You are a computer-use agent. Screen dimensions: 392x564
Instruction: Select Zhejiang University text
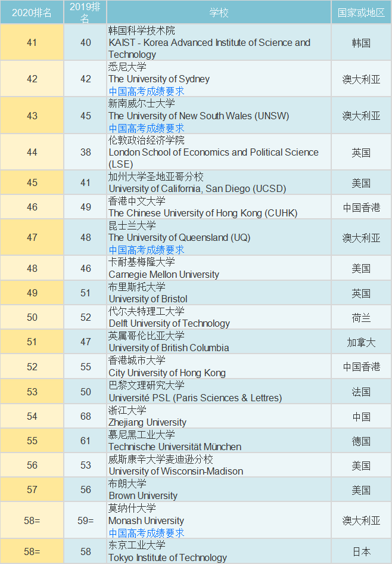click(x=148, y=422)
